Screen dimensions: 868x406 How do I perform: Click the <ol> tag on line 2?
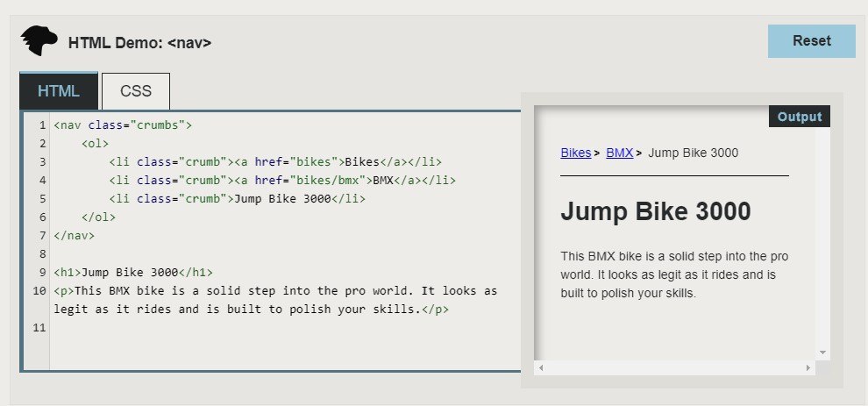(95, 144)
